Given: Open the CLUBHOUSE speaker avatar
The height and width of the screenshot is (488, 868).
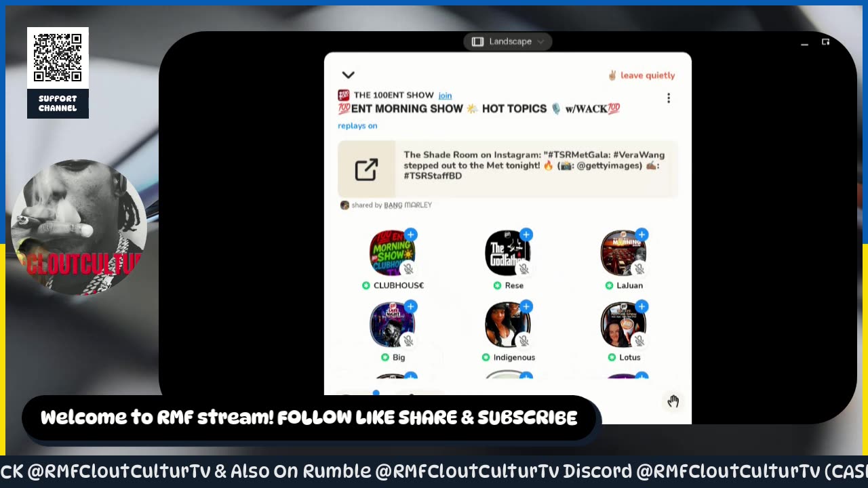Looking at the screenshot, I should [392, 253].
